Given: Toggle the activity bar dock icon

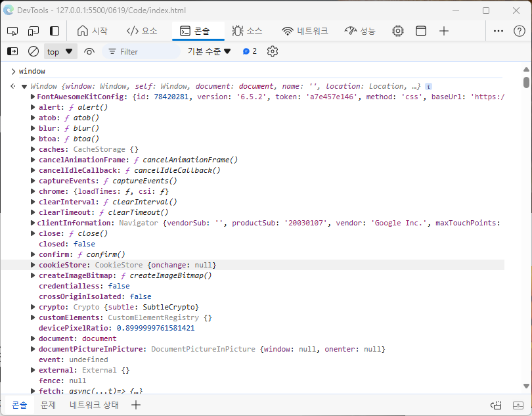Looking at the screenshot, I should [55, 32].
